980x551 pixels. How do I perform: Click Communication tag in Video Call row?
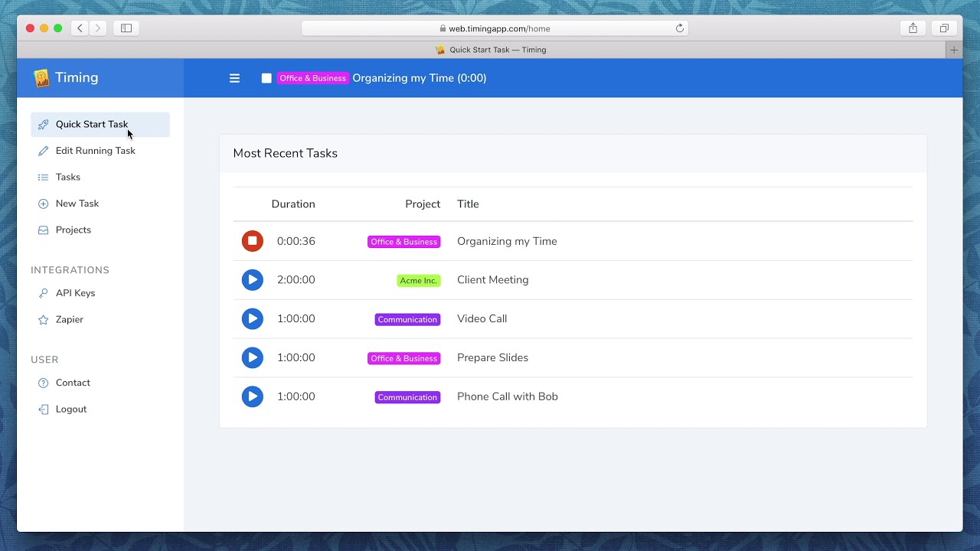pos(407,320)
